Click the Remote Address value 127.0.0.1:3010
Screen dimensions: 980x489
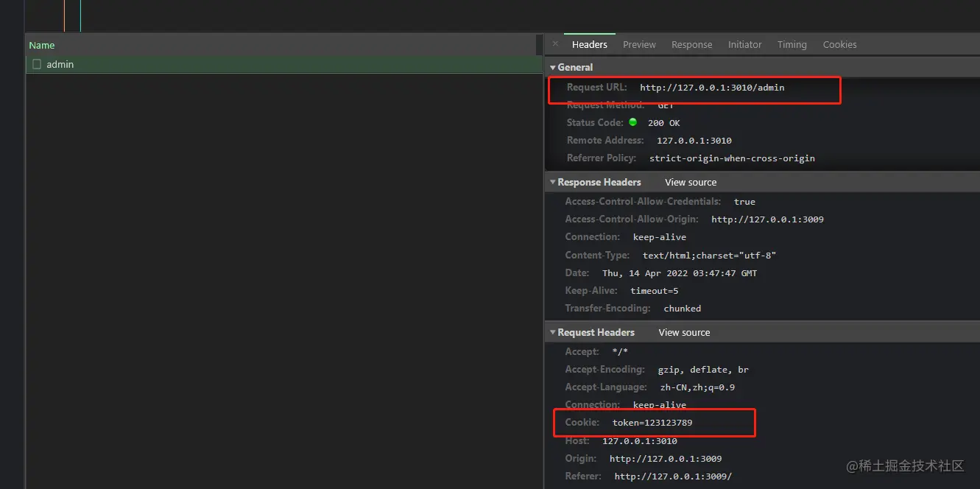(x=694, y=141)
